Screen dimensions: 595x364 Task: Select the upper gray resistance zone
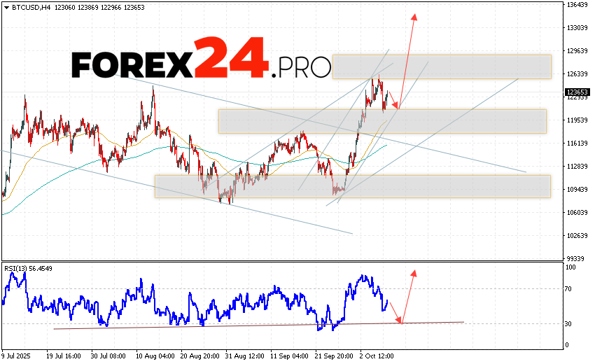click(441, 66)
